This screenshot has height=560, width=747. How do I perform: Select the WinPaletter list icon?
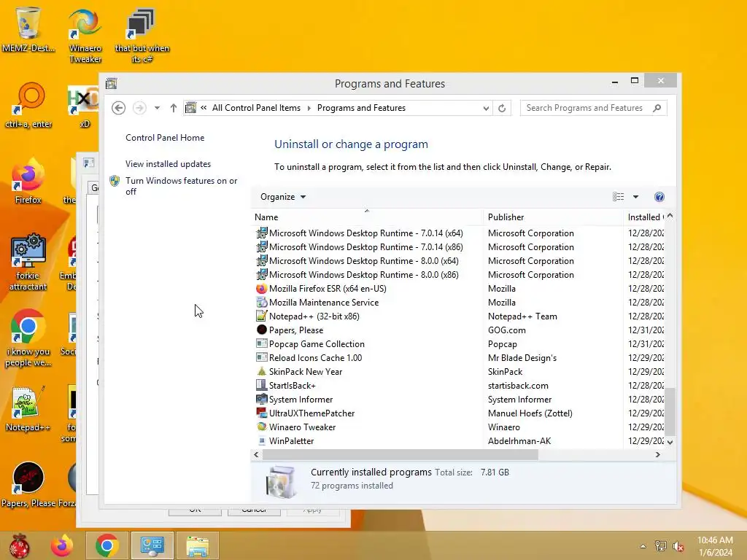262,441
